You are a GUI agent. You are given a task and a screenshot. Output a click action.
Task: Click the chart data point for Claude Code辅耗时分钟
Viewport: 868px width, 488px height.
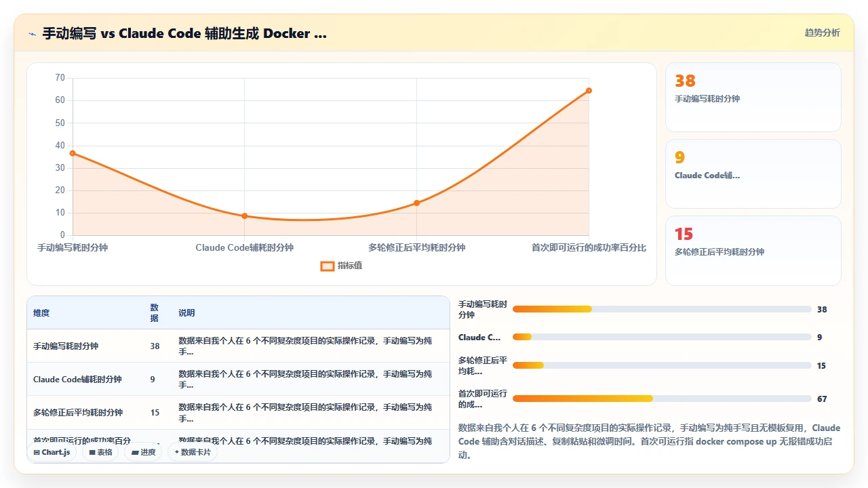(245, 216)
